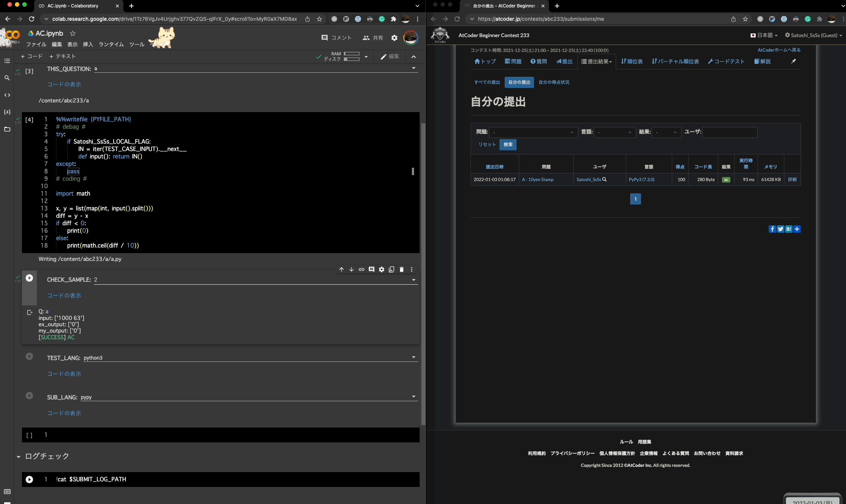Go to AtCoder 順位表 tab
846x504 pixels.
pos(632,62)
